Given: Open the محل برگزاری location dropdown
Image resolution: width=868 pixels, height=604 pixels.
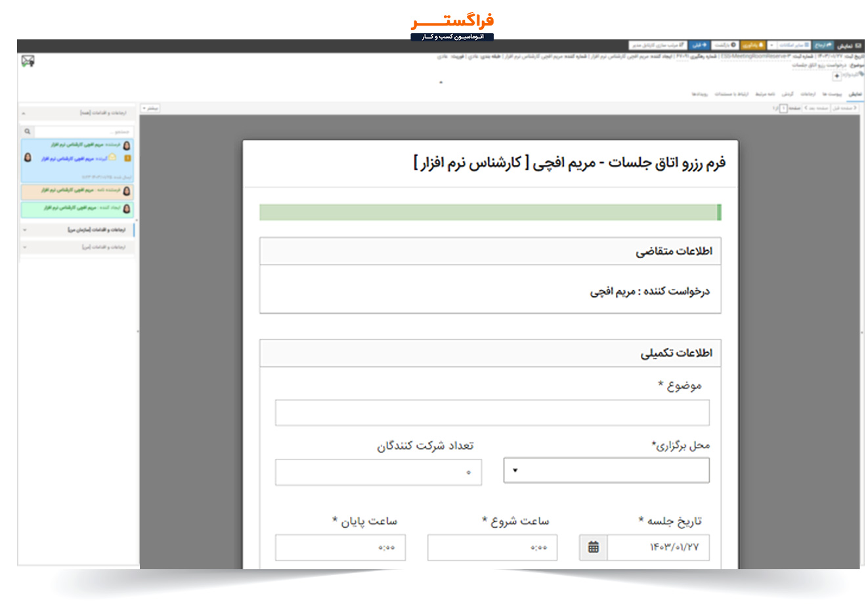Looking at the screenshot, I should (606, 471).
